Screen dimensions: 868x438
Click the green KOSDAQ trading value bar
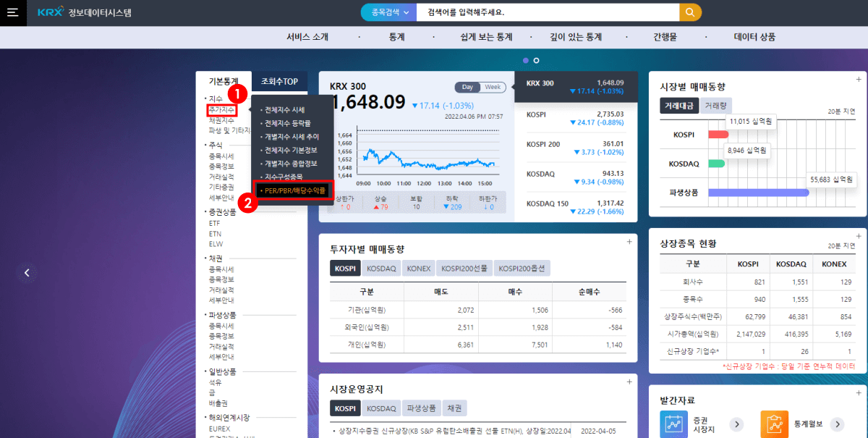click(x=716, y=164)
